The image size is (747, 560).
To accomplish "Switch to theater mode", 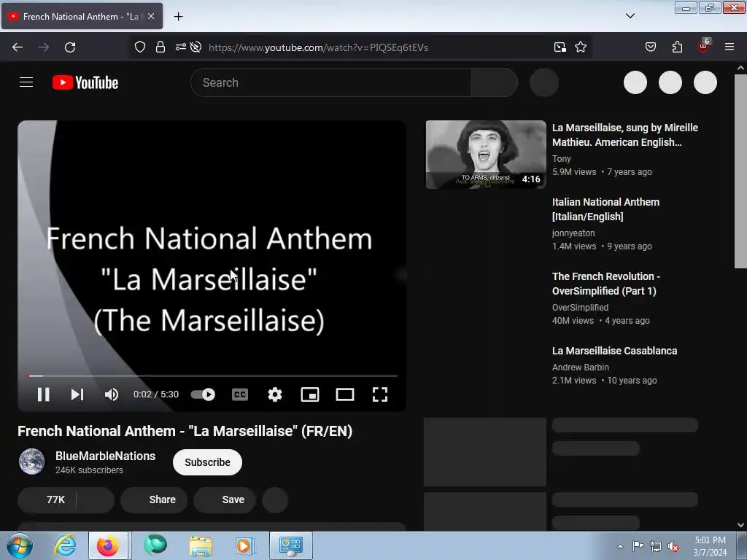I will click(x=345, y=394).
